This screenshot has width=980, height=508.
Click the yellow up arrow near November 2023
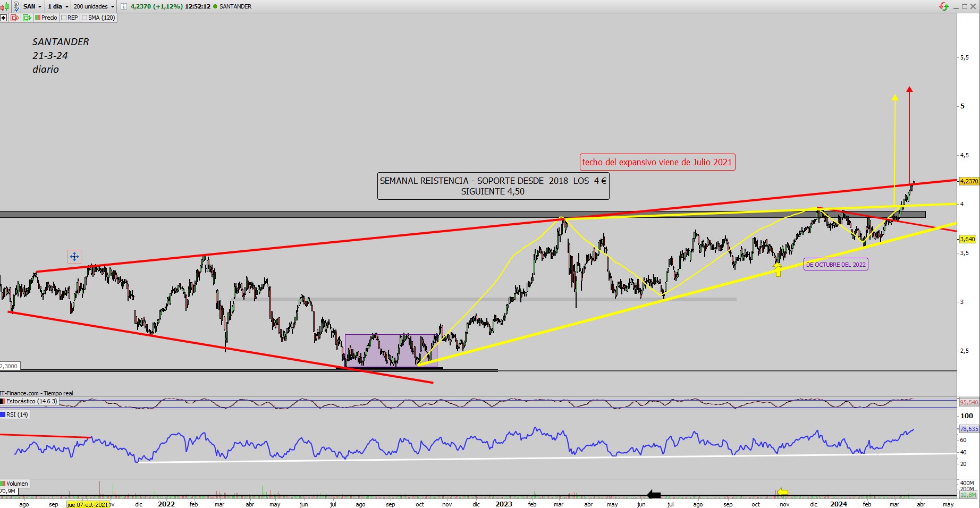(778, 269)
